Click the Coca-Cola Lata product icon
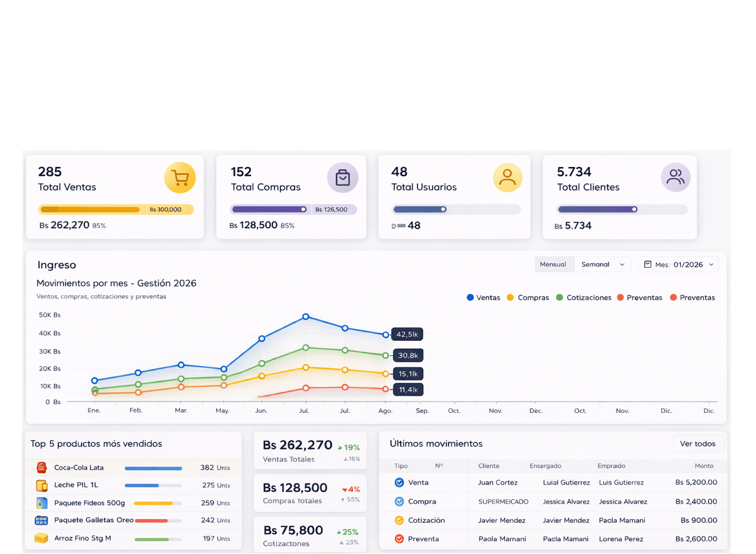756x554 pixels. coord(41,468)
